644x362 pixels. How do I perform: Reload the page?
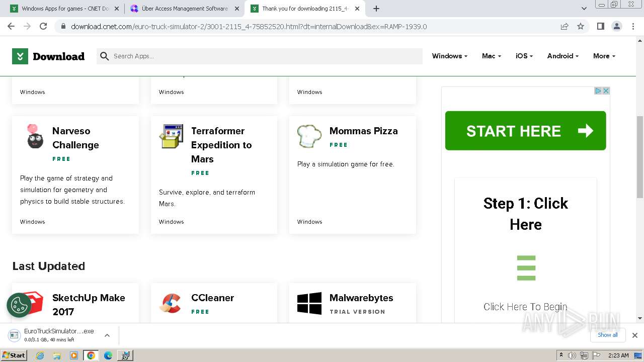coord(43,26)
